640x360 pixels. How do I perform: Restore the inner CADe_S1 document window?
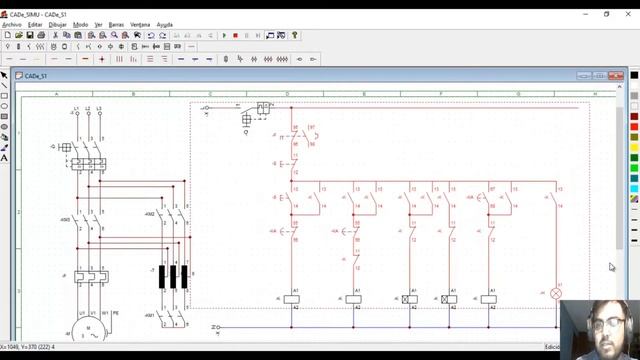tap(600, 76)
